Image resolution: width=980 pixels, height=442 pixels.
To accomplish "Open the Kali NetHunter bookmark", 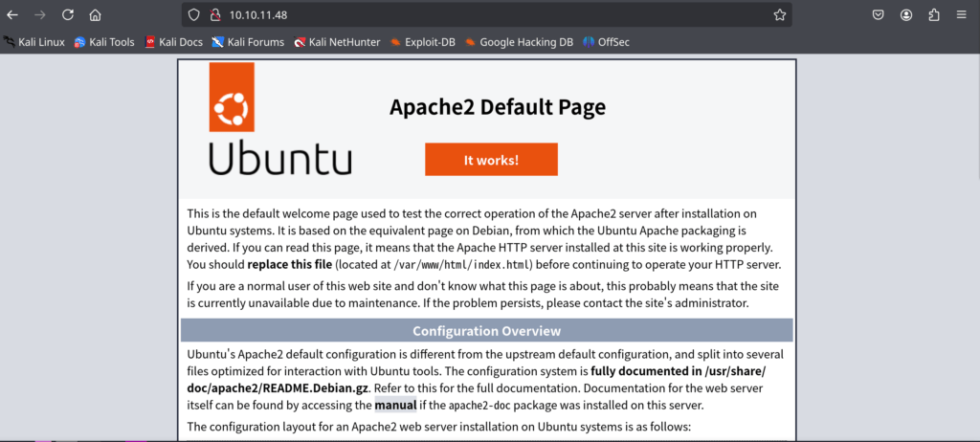I will point(338,42).
